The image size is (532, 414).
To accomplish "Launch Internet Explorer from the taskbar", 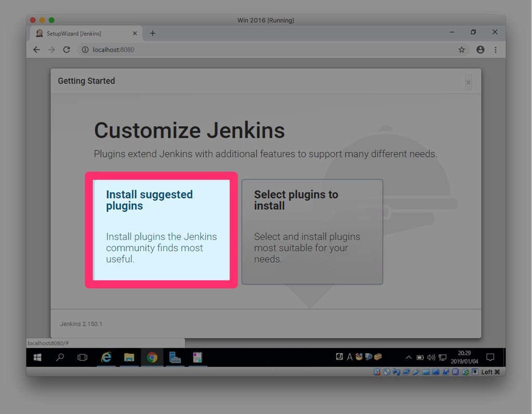I will pos(106,357).
